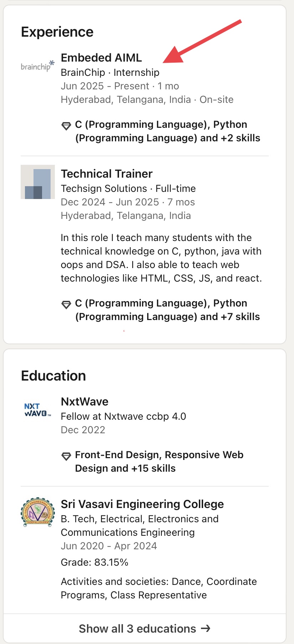Click the Experience section heading
Image resolution: width=294 pixels, height=644 pixels.
click(57, 32)
